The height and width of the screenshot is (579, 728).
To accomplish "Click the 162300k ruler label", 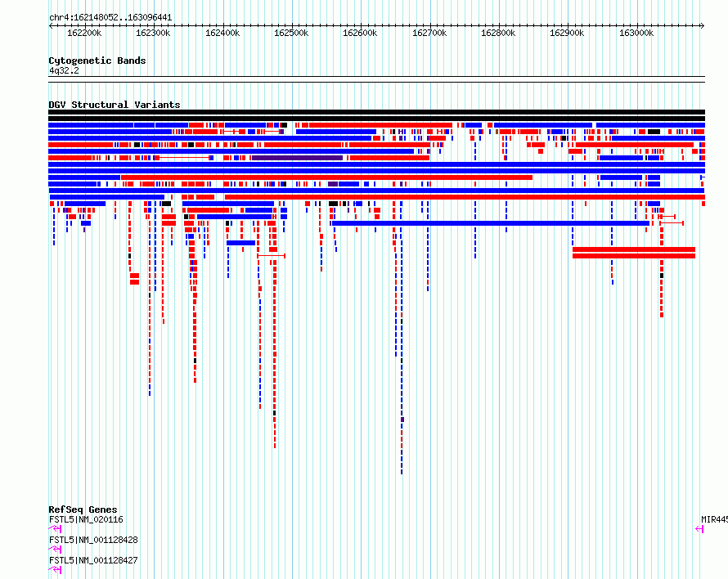I will coord(153,33).
